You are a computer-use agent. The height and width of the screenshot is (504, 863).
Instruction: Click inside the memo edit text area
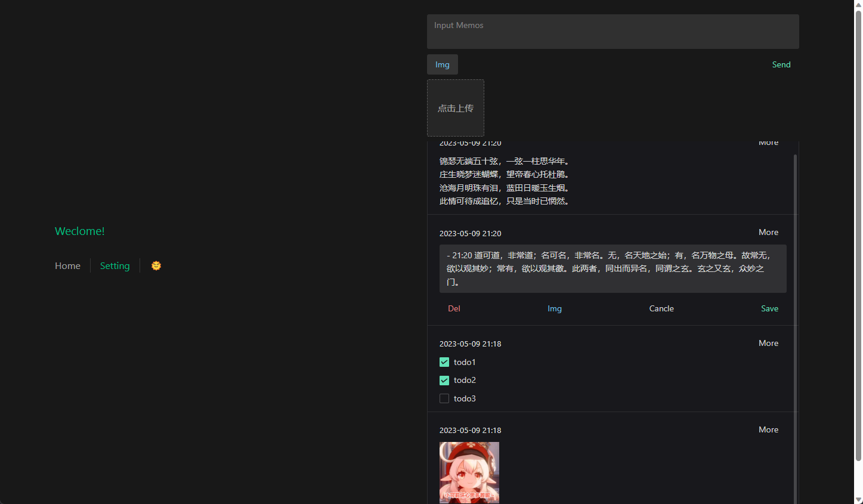[613, 268]
